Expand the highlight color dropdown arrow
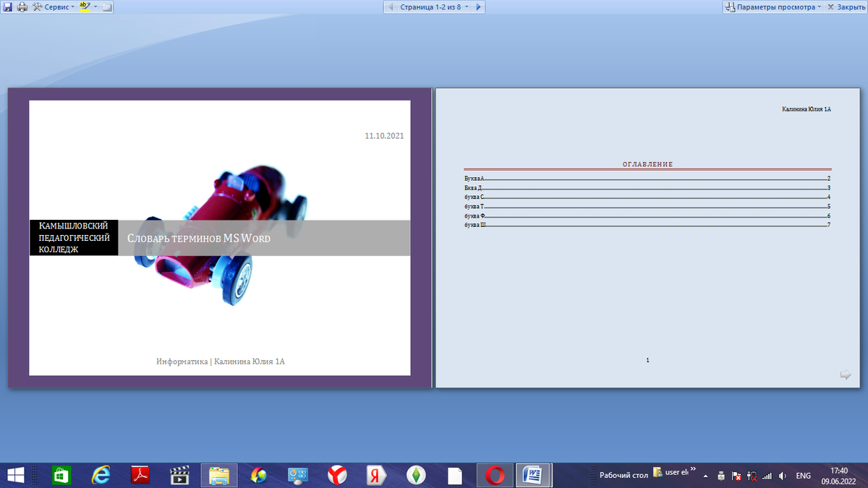Image resolution: width=868 pixels, height=488 pixels. 95,7
